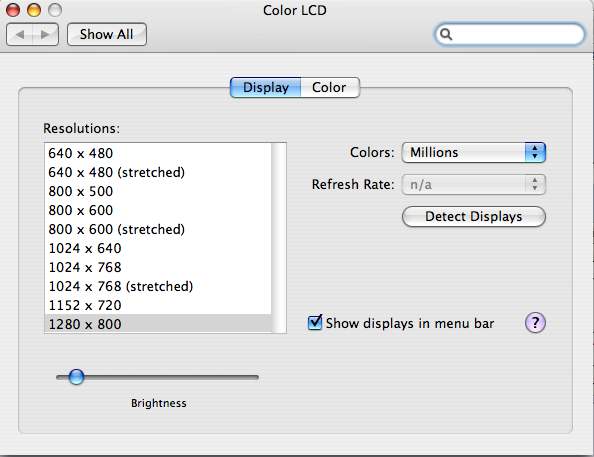Select the 640 x 480 resolution
This screenshot has height=457, width=594.
pos(158,153)
